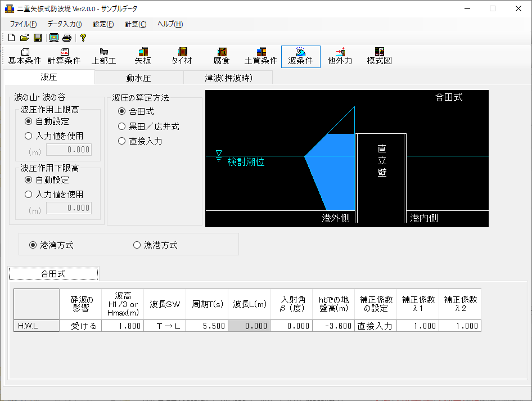Click the calculation monitor icon in toolbar
Image resolution: width=532 pixels, height=401 pixels.
pos(54,38)
